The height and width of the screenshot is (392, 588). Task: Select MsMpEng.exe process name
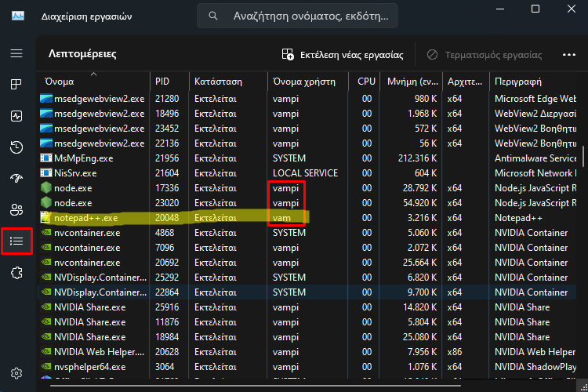[x=84, y=158]
